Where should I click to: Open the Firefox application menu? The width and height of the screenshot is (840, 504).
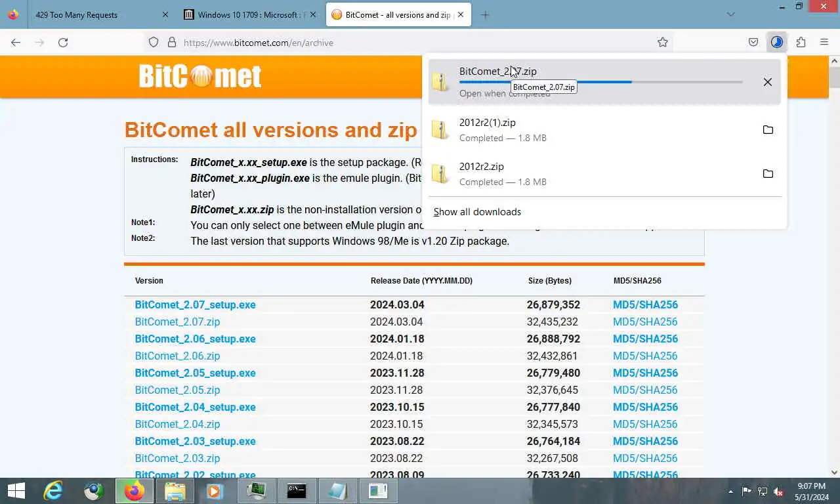(824, 42)
